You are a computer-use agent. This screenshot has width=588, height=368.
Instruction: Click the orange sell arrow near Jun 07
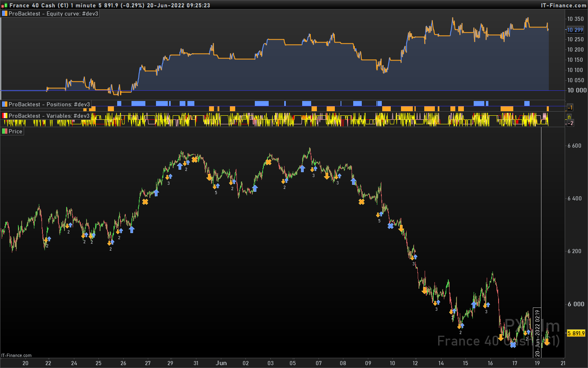(x=327, y=176)
